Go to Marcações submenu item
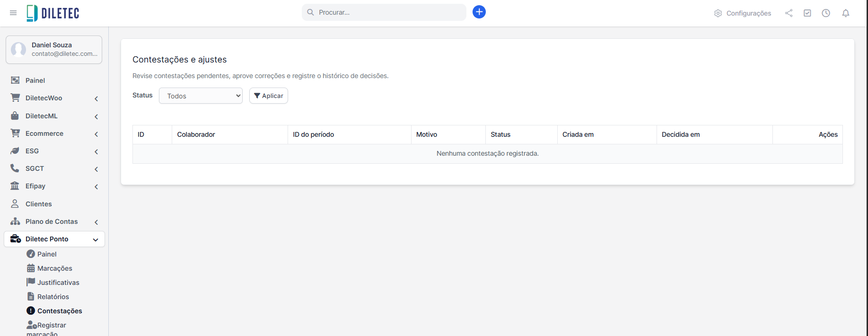 (54, 268)
